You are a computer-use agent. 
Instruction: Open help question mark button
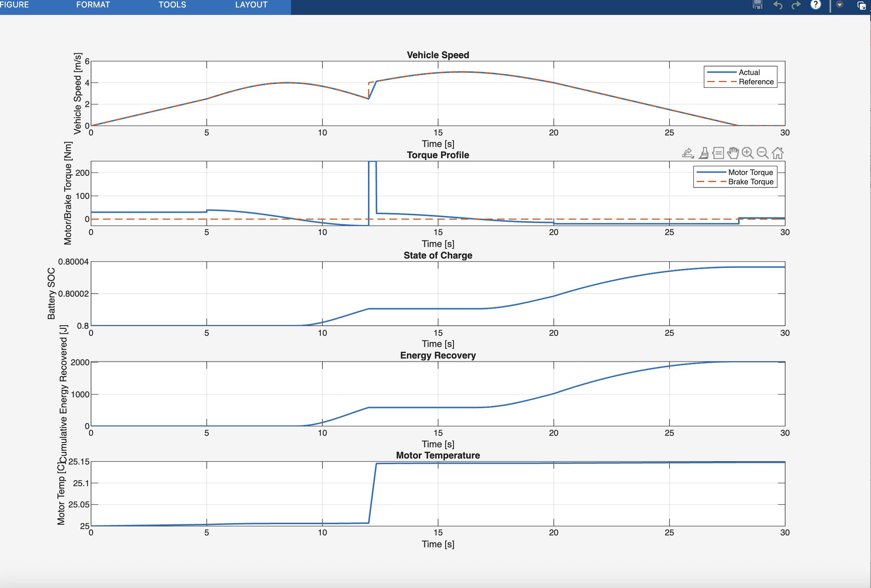(x=815, y=5)
